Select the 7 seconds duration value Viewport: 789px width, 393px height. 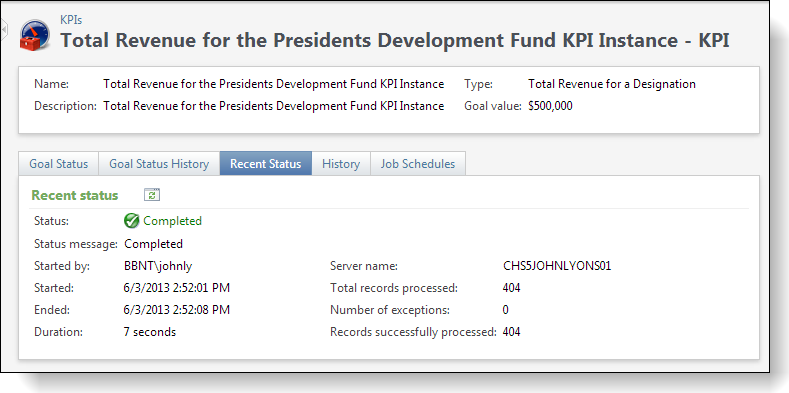pos(150,332)
